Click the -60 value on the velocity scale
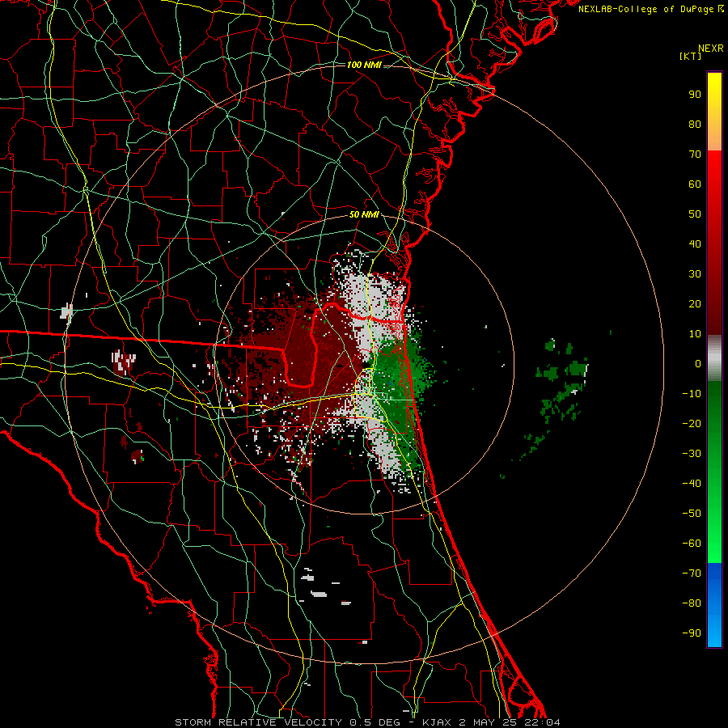728x728 pixels. coord(692,544)
